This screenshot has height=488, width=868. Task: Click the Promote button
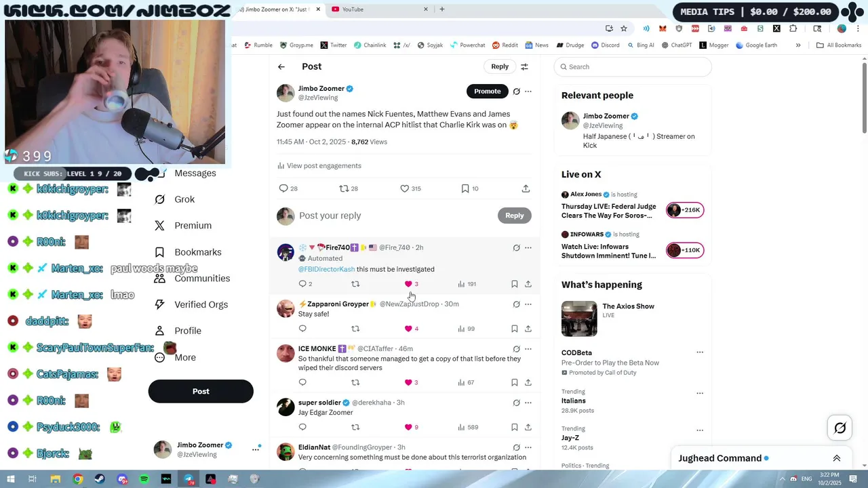[487, 91]
